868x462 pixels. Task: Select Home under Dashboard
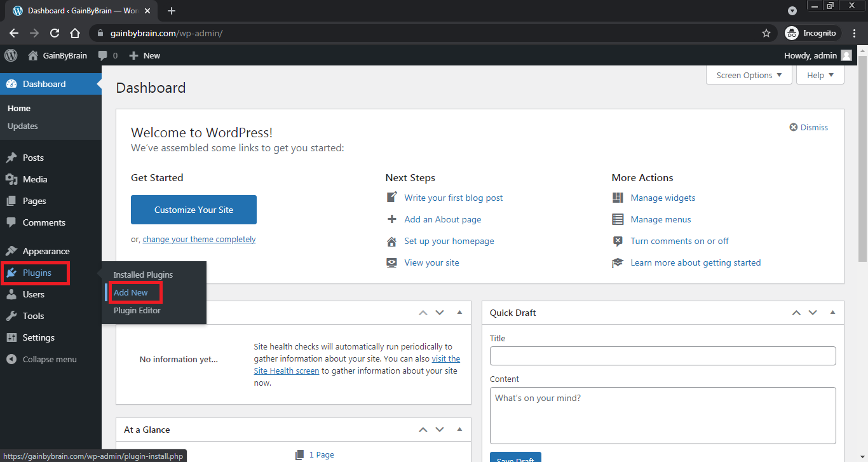coord(19,108)
